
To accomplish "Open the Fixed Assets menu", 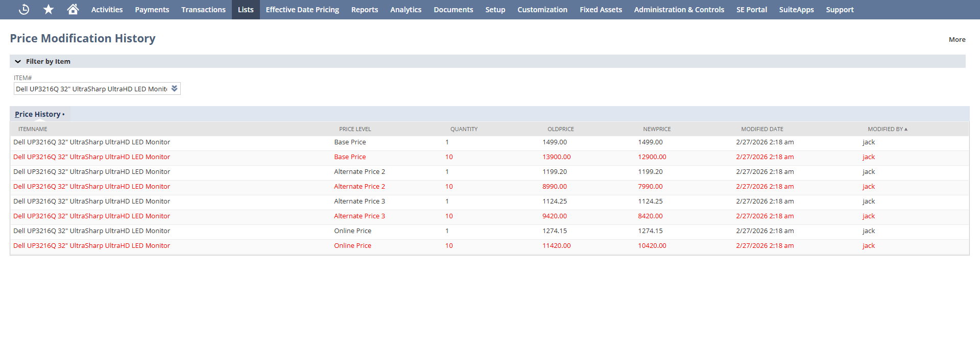I will pos(601,10).
